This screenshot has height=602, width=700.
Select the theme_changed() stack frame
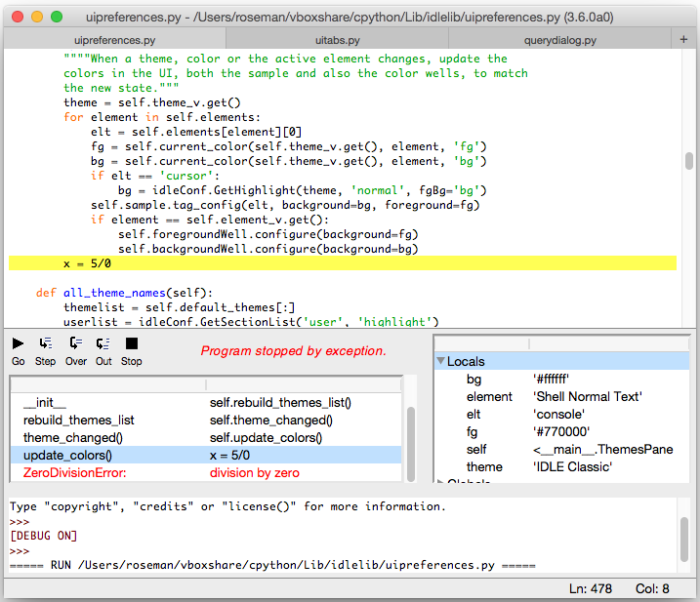(x=205, y=437)
